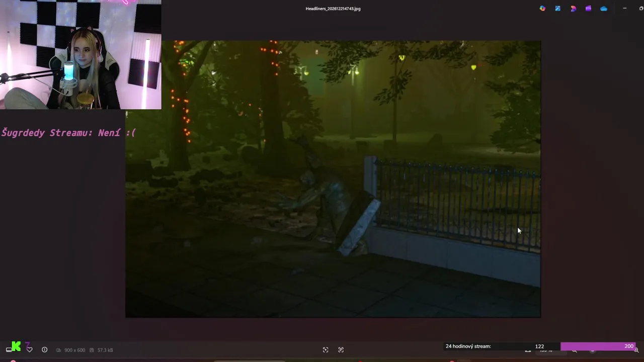Open the Copilot icon in Photos title bar
Image resolution: width=644 pixels, height=362 pixels.
coord(542,9)
